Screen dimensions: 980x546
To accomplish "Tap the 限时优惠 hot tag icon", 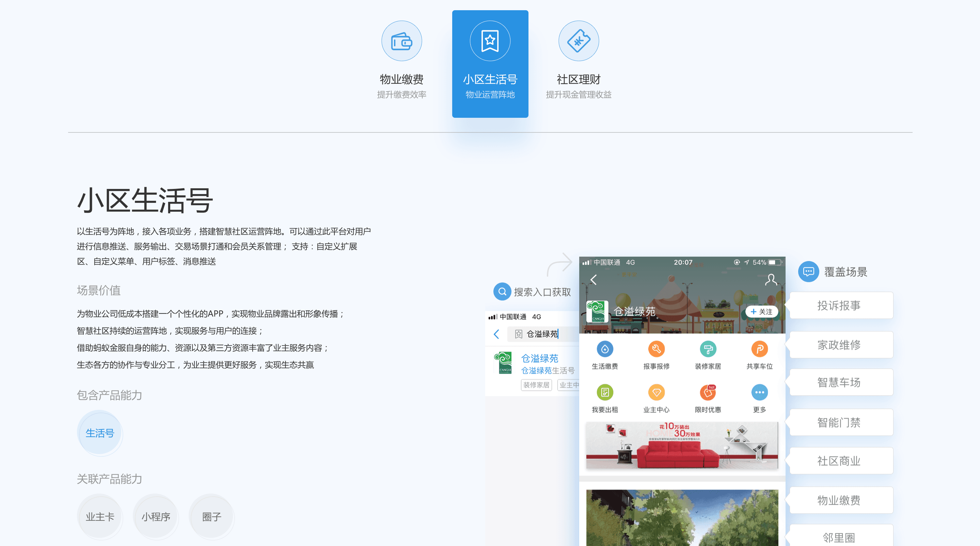I will click(708, 392).
